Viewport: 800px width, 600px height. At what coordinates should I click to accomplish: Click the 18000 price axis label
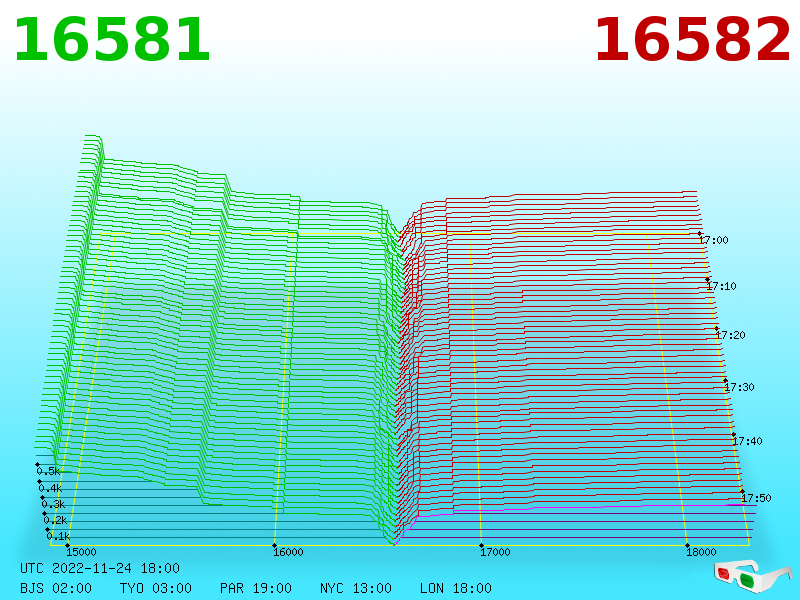[x=701, y=552]
